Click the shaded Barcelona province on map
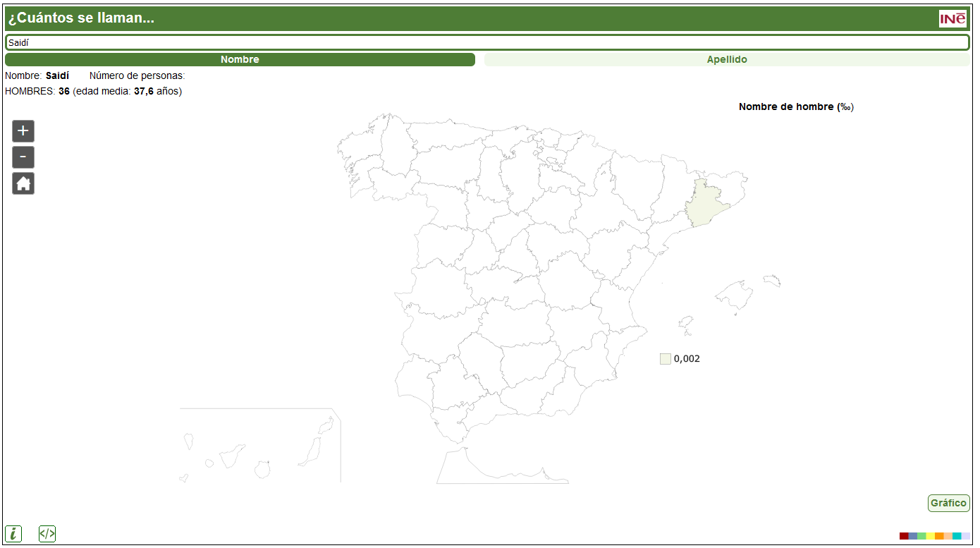The image size is (980, 548). pyautogui.click(x=709, y=203)
